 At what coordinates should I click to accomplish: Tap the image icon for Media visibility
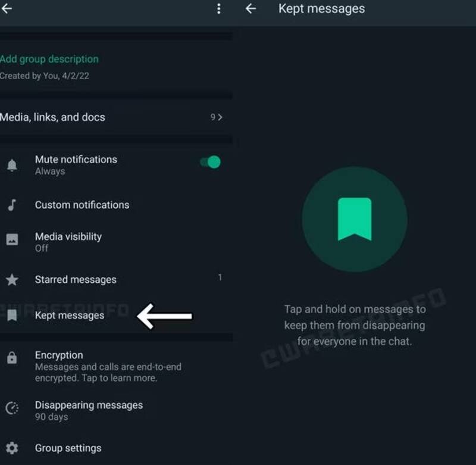pos(12,240)
